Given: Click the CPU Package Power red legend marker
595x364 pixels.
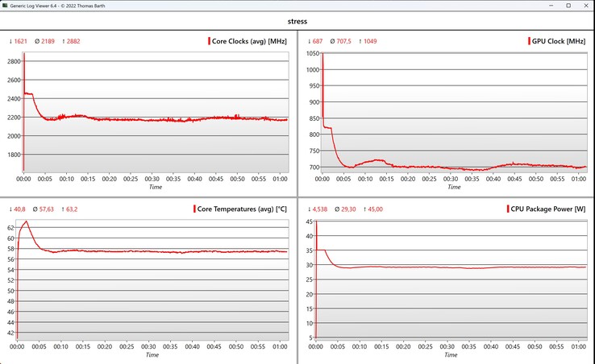Looking at the screenshot, I should (508, 209).
